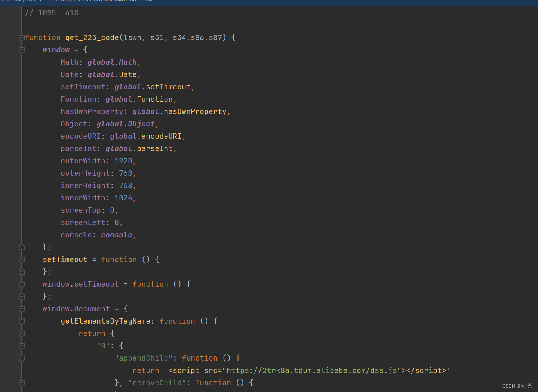Click 'global.parseInt' value
This screenshot has height=392, width=538.
click(139, 148)
